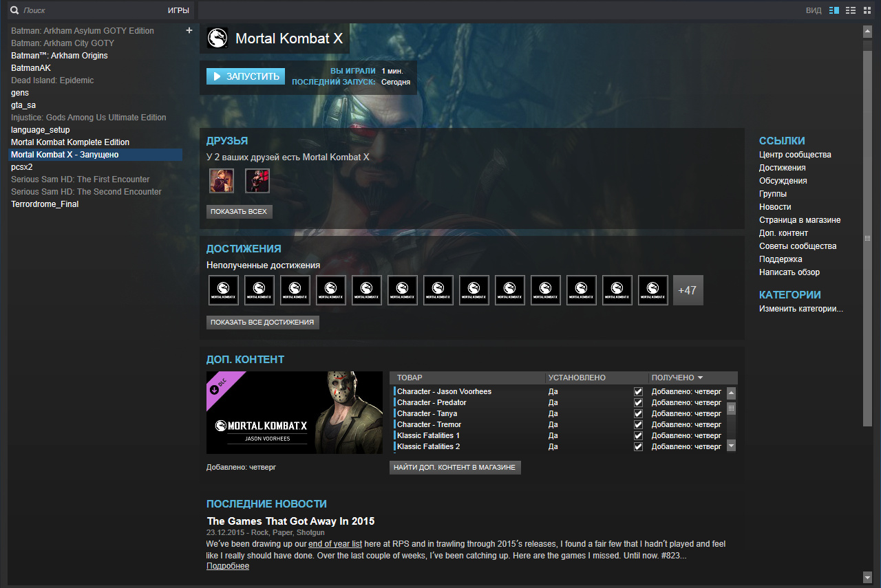Uncheck Klassic Fatalities 2 installed checkbox
This screenshot has width=881, height=588.
point(638,446)
